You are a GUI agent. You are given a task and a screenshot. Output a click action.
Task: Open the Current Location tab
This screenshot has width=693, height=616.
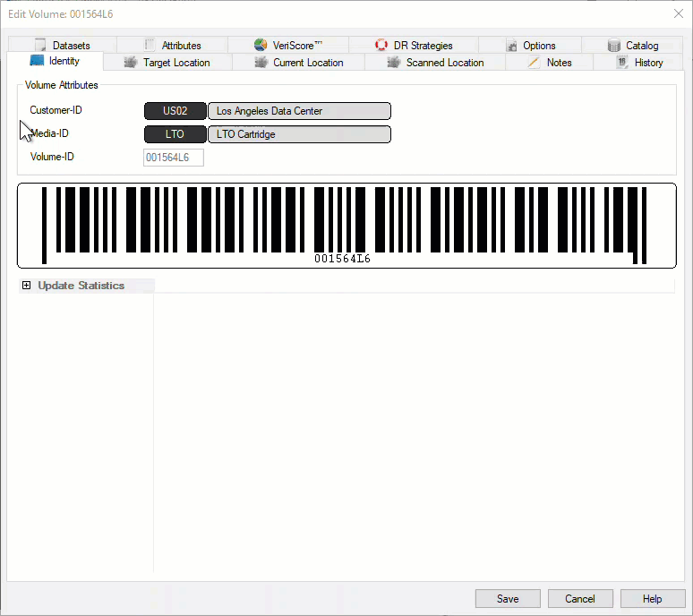point(299,63)
